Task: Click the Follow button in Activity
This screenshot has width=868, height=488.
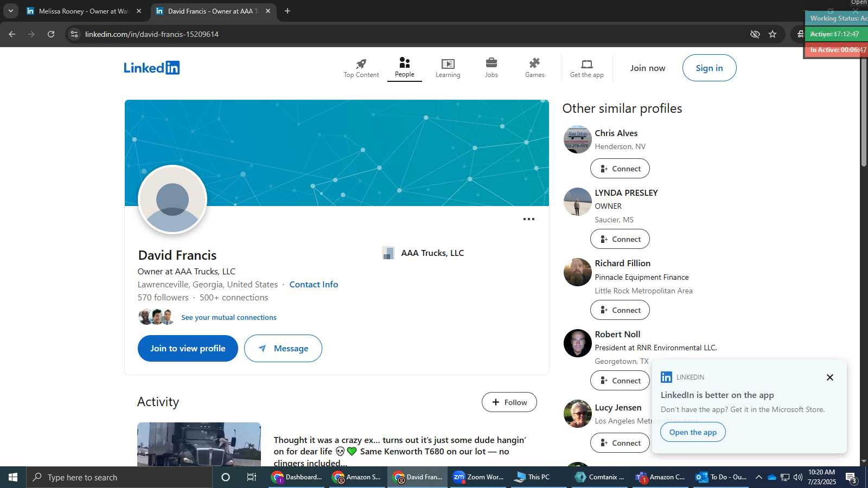Action: click(509, 402)
